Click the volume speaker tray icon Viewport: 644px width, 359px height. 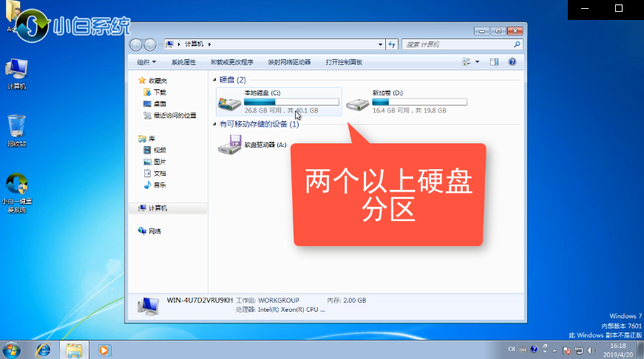coord(592,350)
